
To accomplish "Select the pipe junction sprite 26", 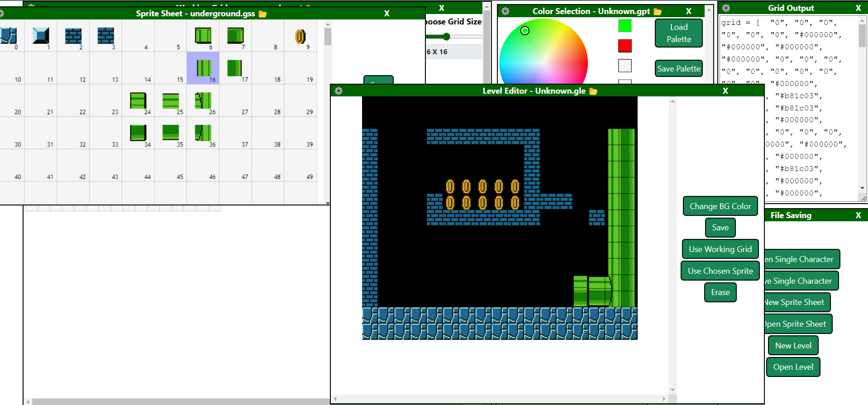I will 203,100.
